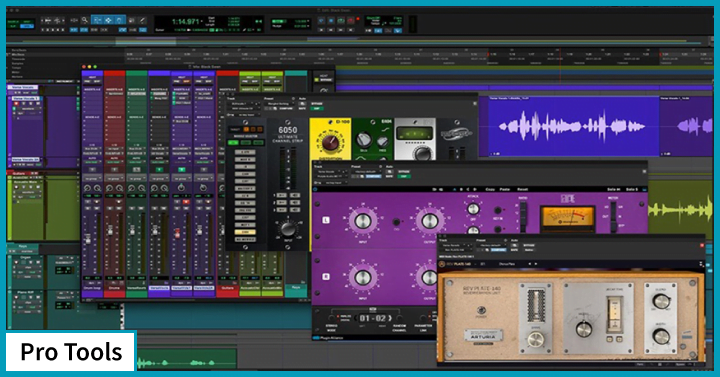Select the Pencil tool
This screenshot has width=720, height=377.
[x=142, y=20]
